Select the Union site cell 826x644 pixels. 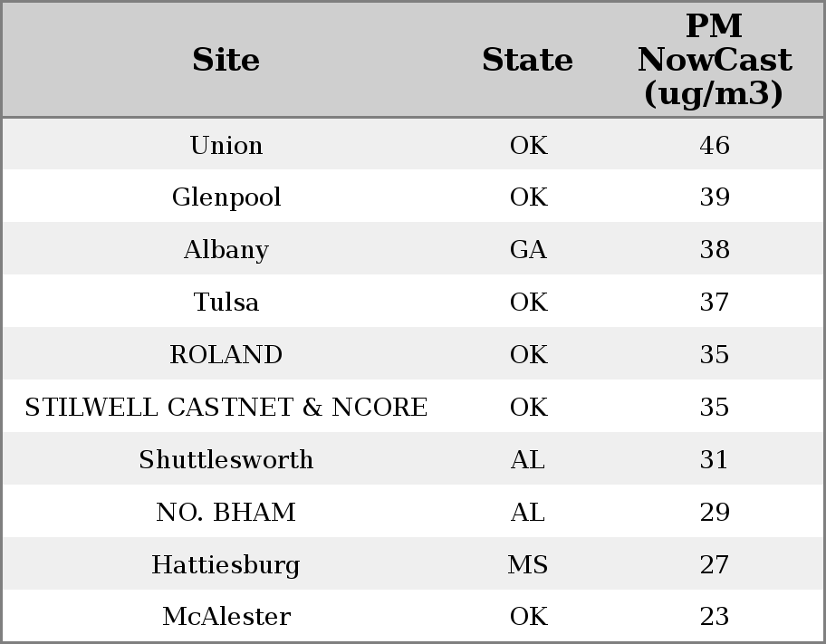pos(226,145)
